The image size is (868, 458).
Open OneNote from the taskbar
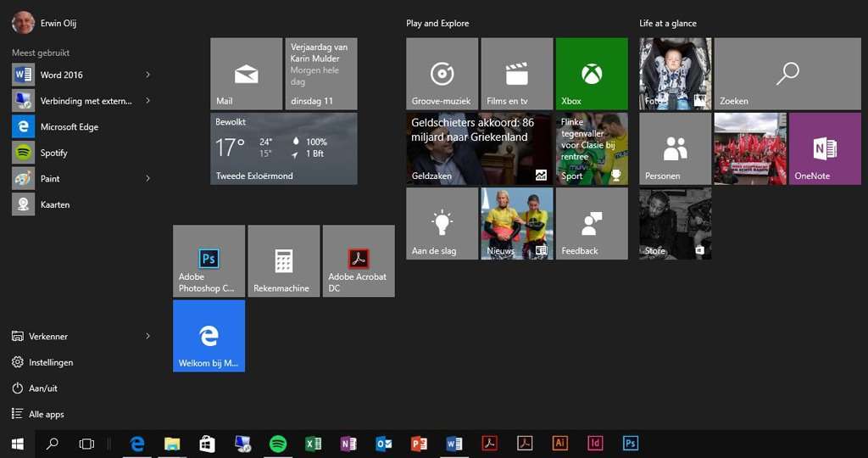(x=348, y=444)
